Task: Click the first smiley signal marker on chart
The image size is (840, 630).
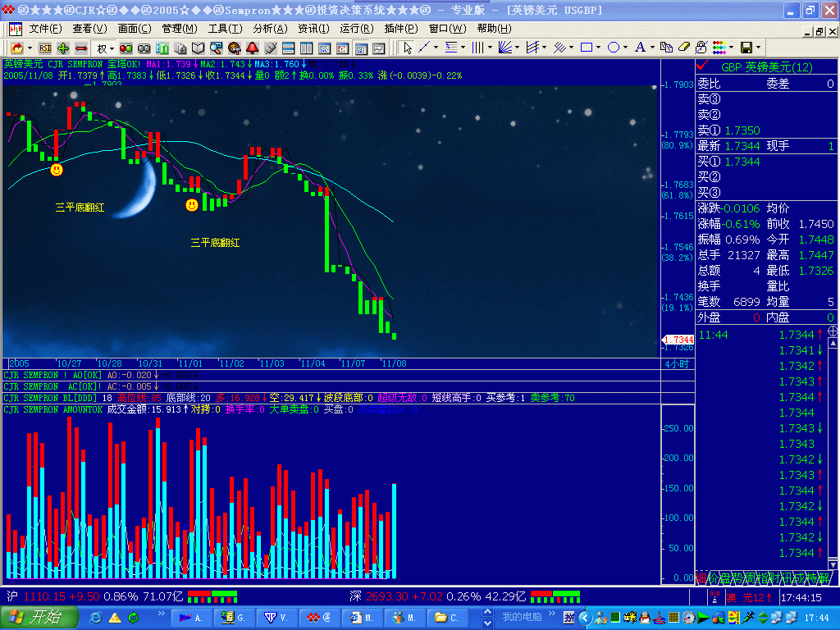Action: click(57, 170)
